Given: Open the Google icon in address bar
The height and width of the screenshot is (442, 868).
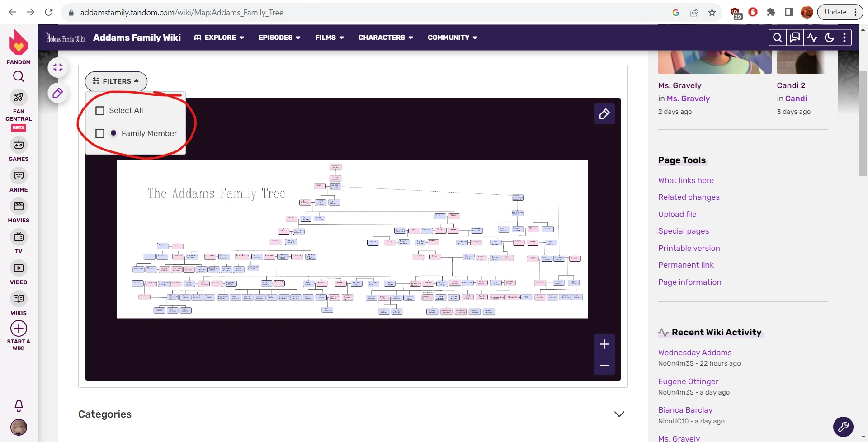Looking at the screenshot, I should (x=676, y=13).
